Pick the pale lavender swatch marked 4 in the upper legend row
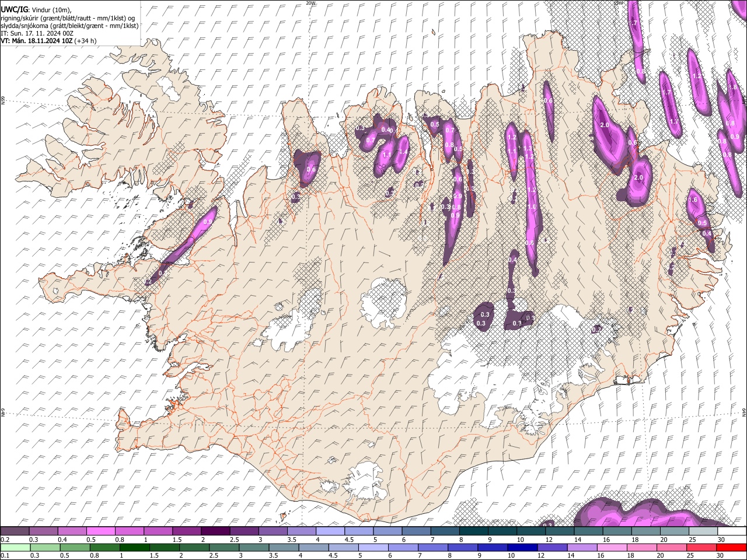 tap(330, 531)
